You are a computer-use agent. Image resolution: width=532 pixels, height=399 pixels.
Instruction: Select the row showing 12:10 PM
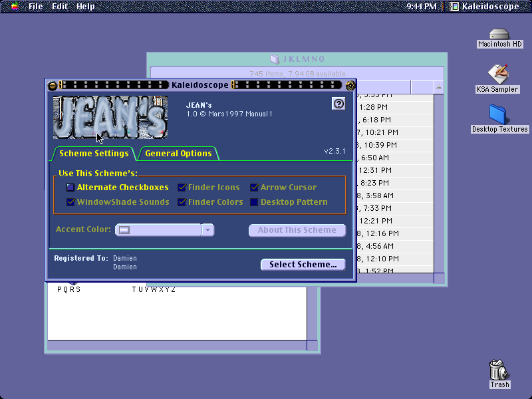point(395,259)
